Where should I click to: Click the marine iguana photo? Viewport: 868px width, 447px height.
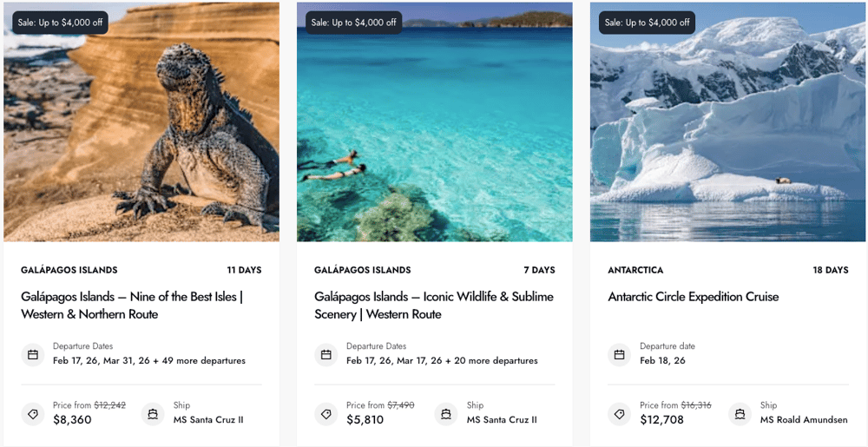point(141,130)
